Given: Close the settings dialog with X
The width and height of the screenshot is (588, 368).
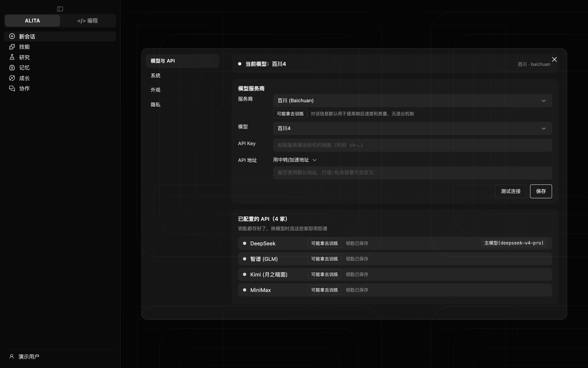Looking at the screenshot, I should coord(554,59).
